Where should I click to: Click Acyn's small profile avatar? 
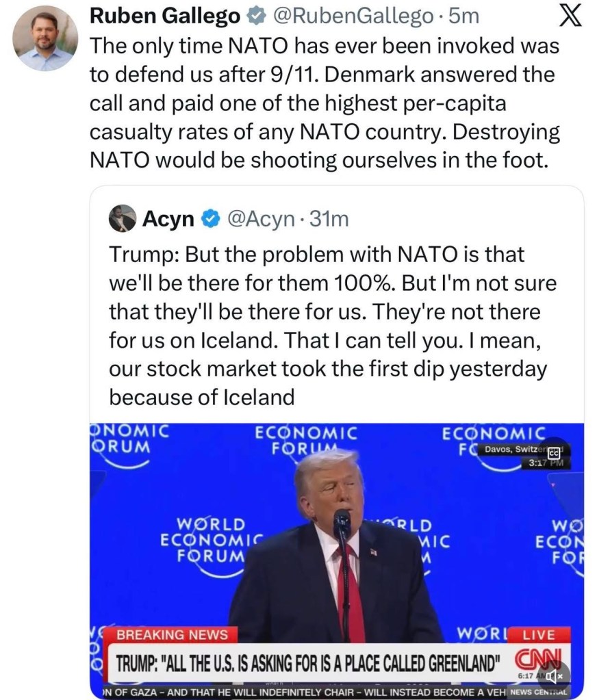click(x=122, y=218)
